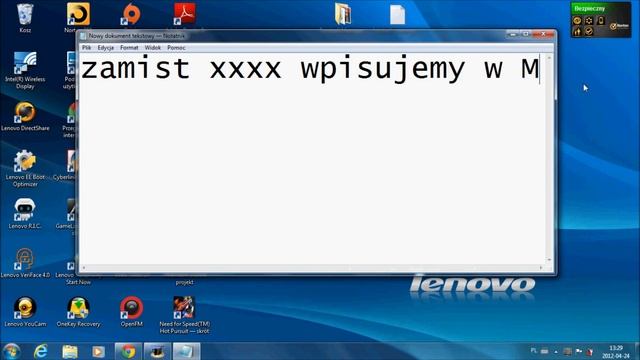Close the Notatnik window

click(x=543, y=35)
